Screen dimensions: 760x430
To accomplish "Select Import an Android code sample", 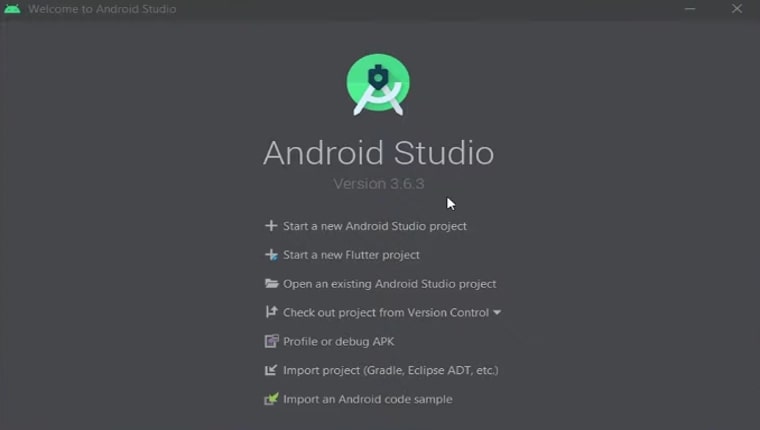I will tap(367, 399).
